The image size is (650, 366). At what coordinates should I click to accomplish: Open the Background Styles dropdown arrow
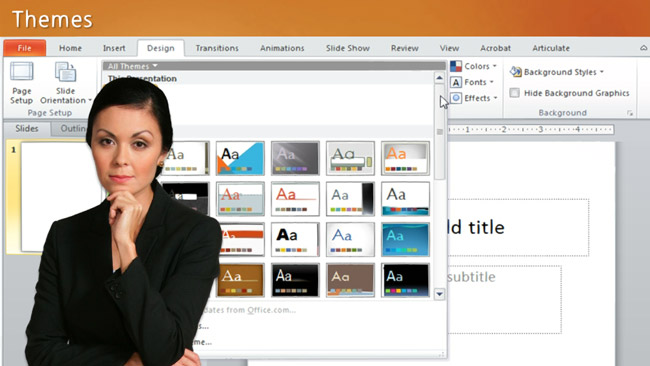pos(602,72)
